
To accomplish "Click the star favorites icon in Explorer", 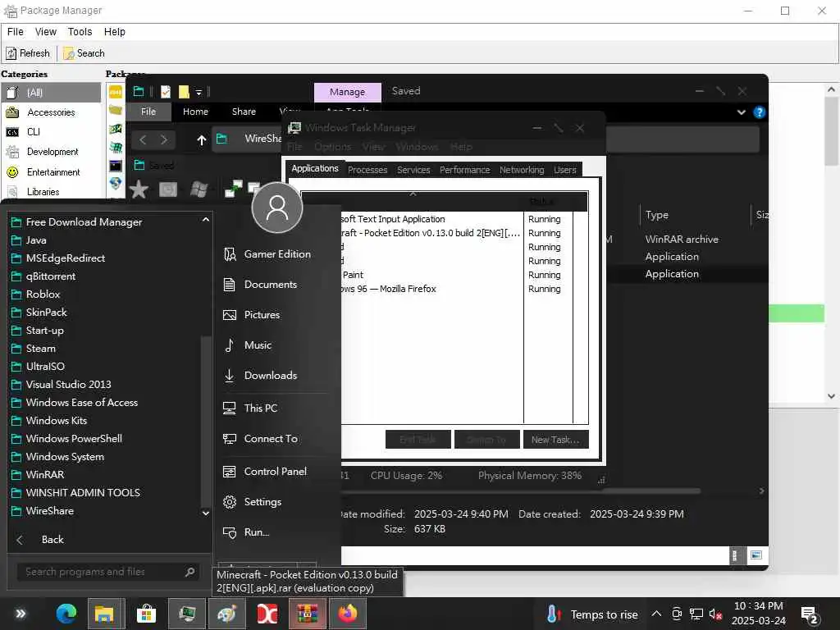I will point(139,189).
